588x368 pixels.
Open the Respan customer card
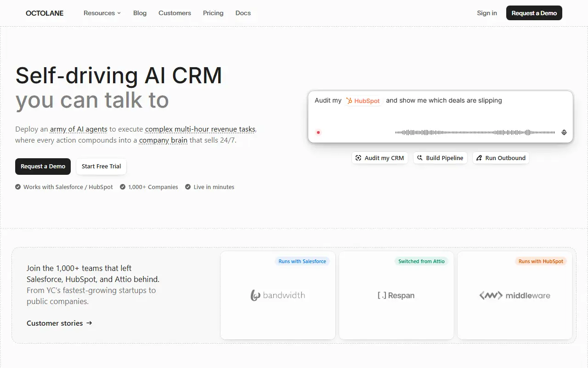pyautogui.click(x=396, y=295)
